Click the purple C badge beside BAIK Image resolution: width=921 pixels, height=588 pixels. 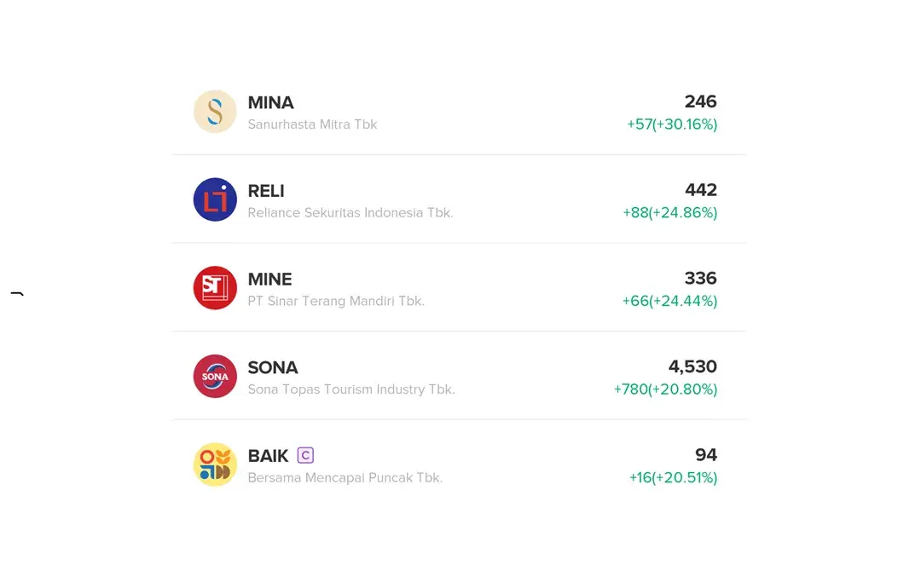point(305,455)
